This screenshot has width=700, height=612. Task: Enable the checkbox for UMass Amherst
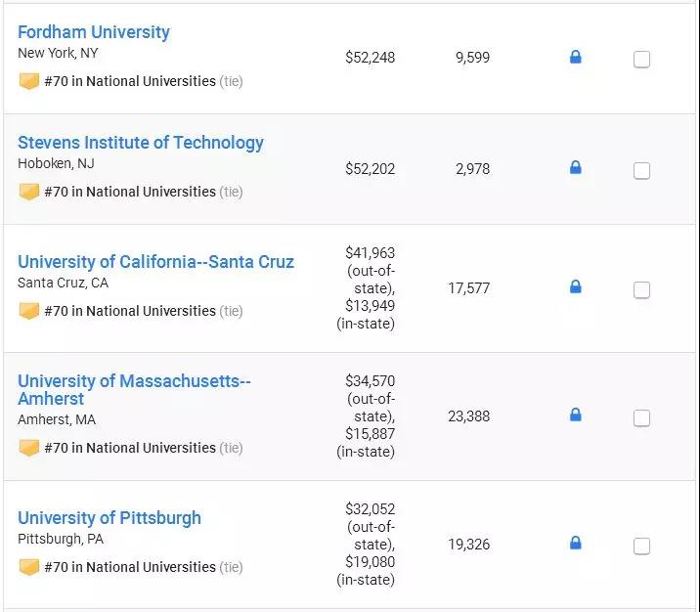click(x=641, y=418)
